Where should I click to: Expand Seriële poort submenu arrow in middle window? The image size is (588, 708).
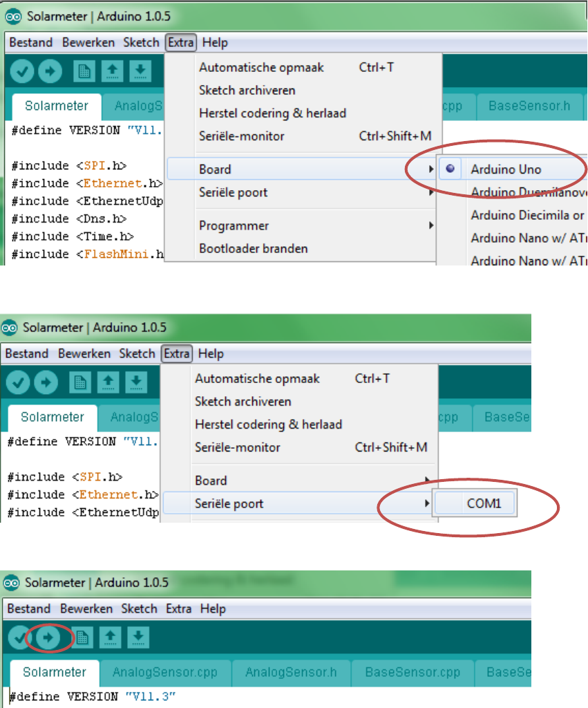click(427, 503)
